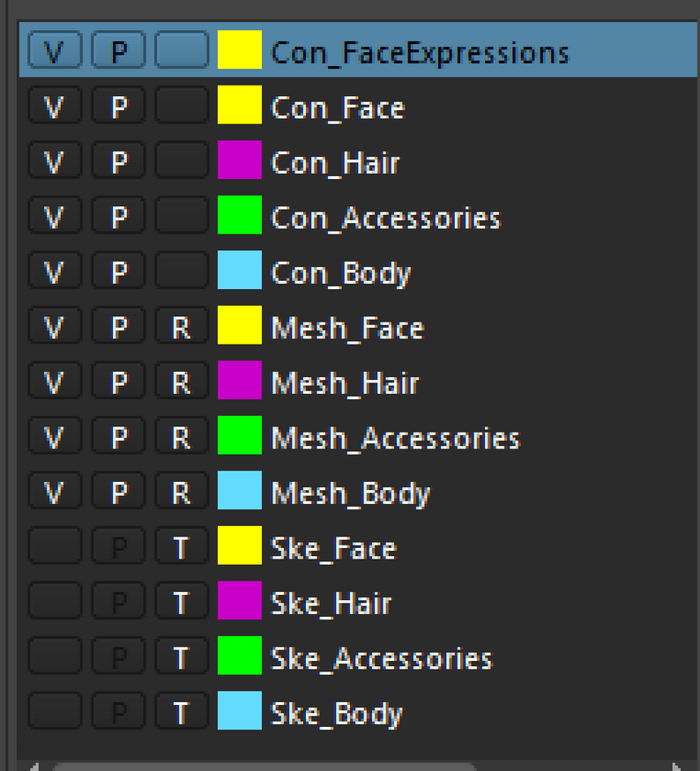Viewport: 700px width, 771px height.
Task: Toggle the V visibility button for Con_Hair
Action: [x=55, y=160]
